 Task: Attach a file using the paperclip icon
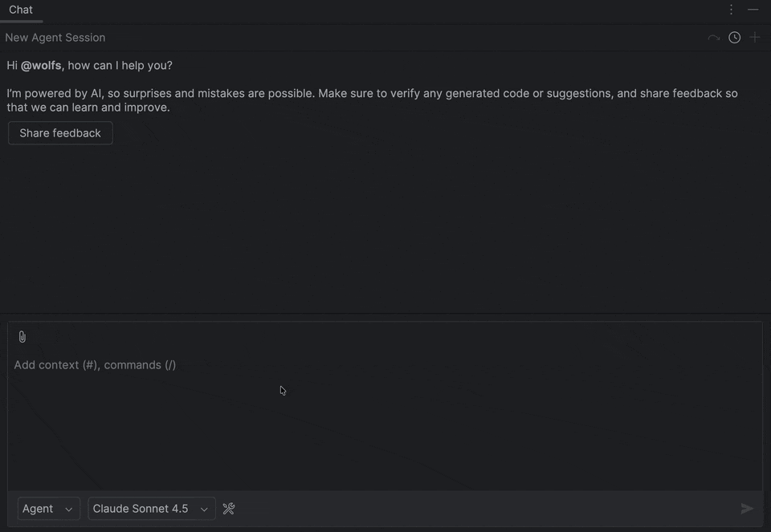point(22,336)
